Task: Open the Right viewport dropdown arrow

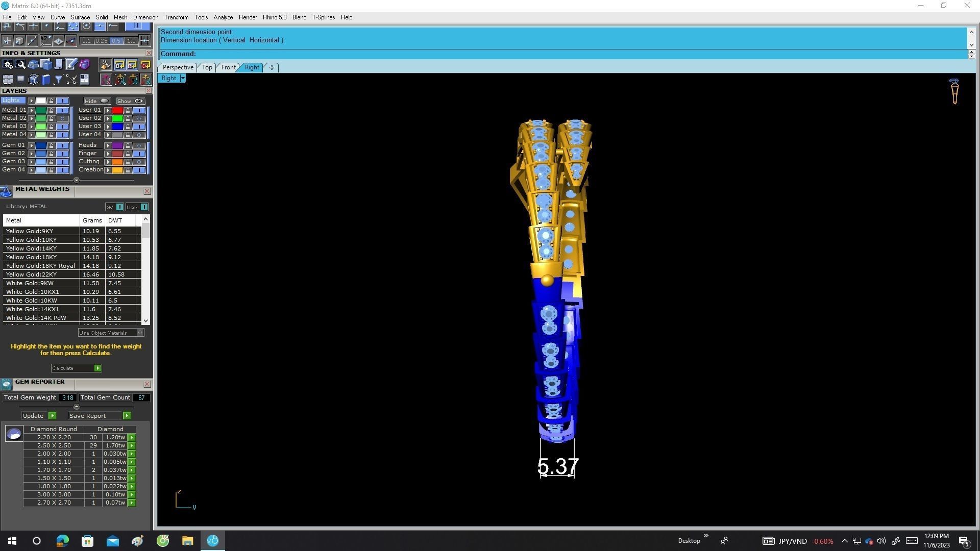Action: point(183,78)
